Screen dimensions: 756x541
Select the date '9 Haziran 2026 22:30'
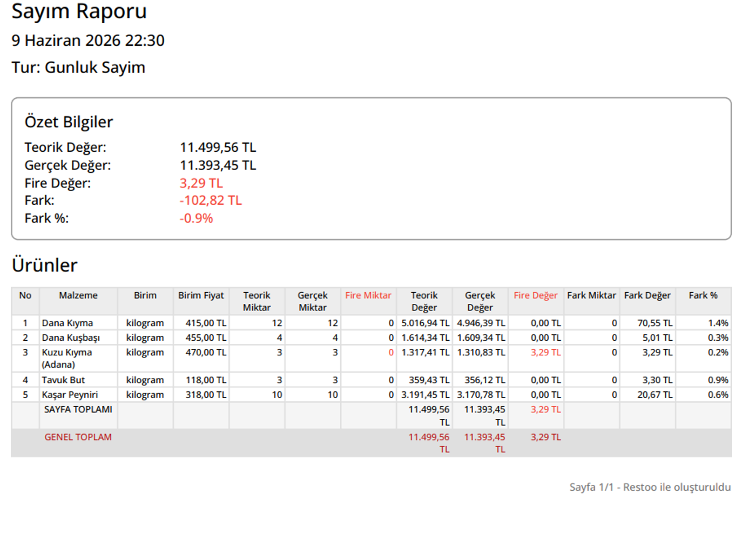[88, 40]
